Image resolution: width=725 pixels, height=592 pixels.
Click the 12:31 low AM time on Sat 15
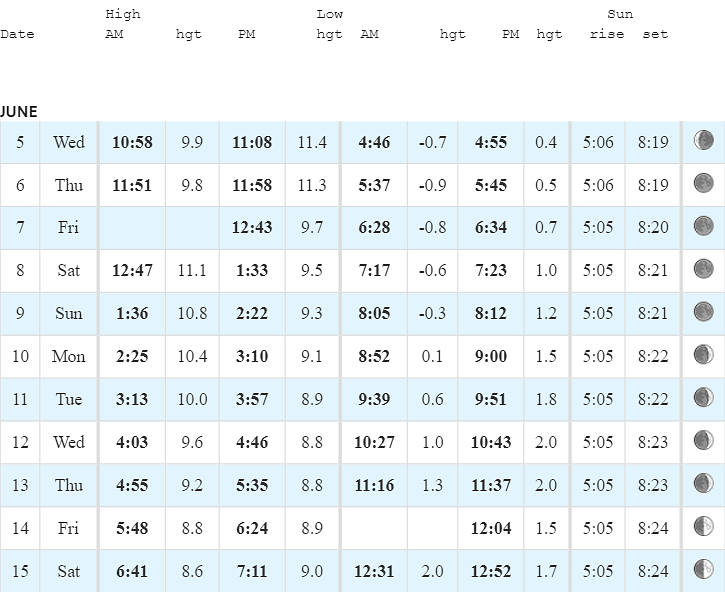click(374, 571)
